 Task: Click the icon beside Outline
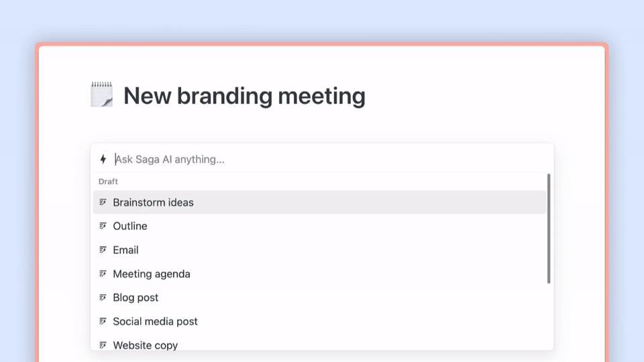point(103,226)
